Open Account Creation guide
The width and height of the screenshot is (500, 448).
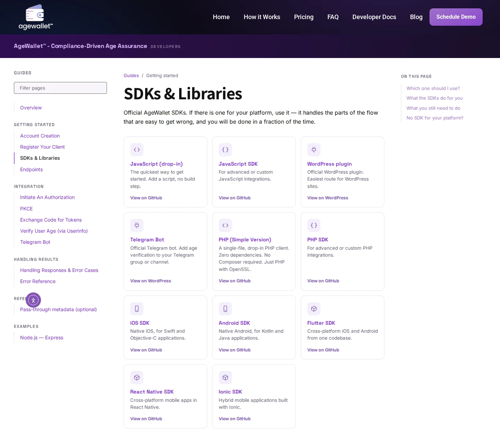coord(40,136)
